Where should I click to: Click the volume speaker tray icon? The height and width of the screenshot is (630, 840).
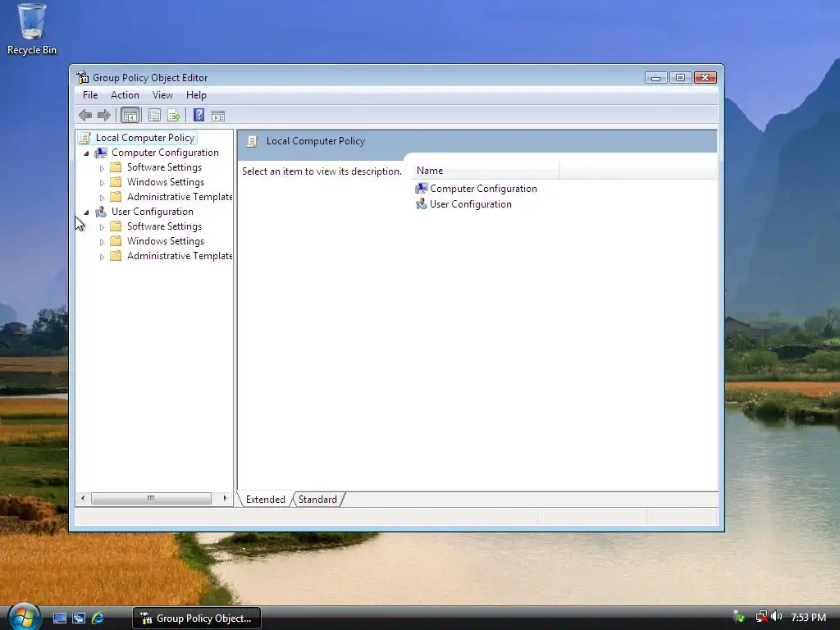pos(777,617)
